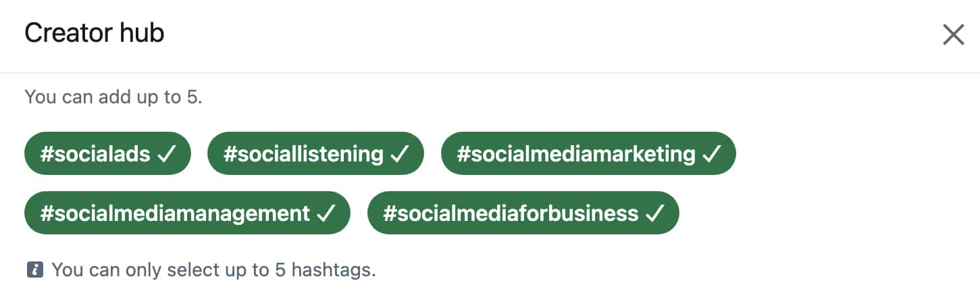The width and height of the screenshot is (980, 306).
Task: Click the Creator hub title
Action: (95, 33)
